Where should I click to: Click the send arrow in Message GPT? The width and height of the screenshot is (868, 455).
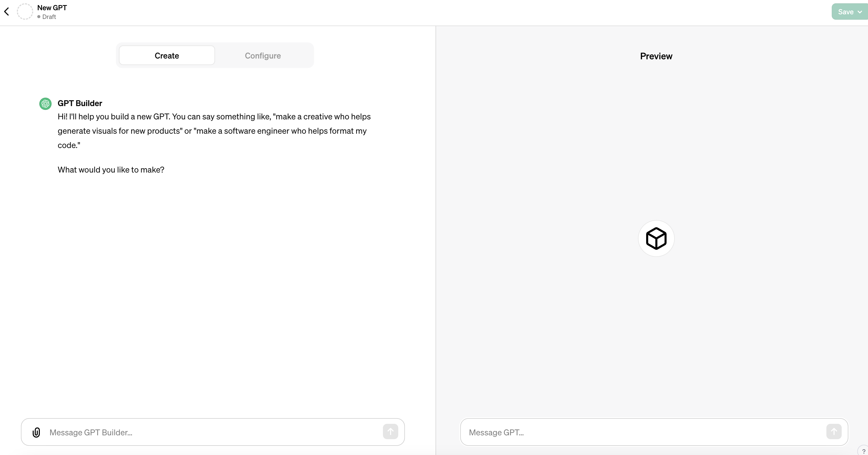click(x=834, y=432)
